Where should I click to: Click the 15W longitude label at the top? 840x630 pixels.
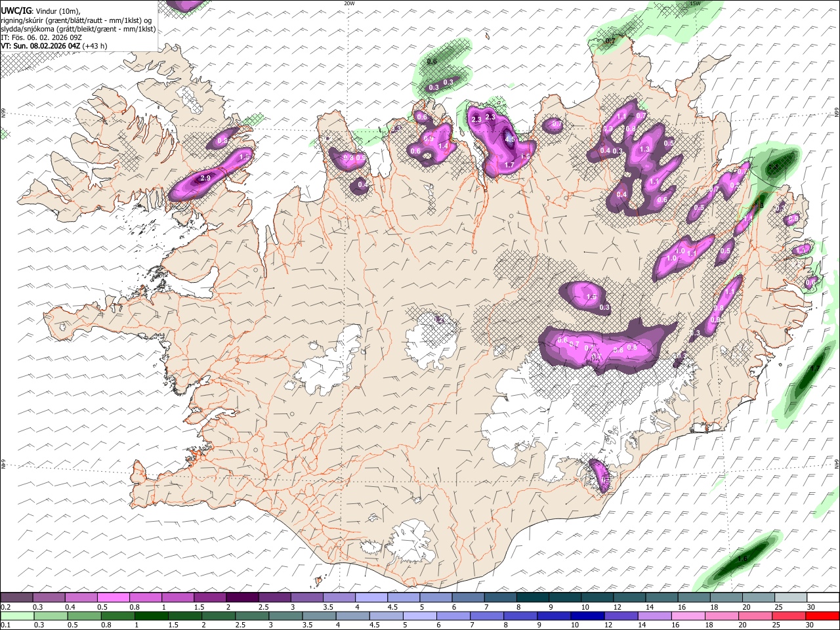(x=695, y=3)
